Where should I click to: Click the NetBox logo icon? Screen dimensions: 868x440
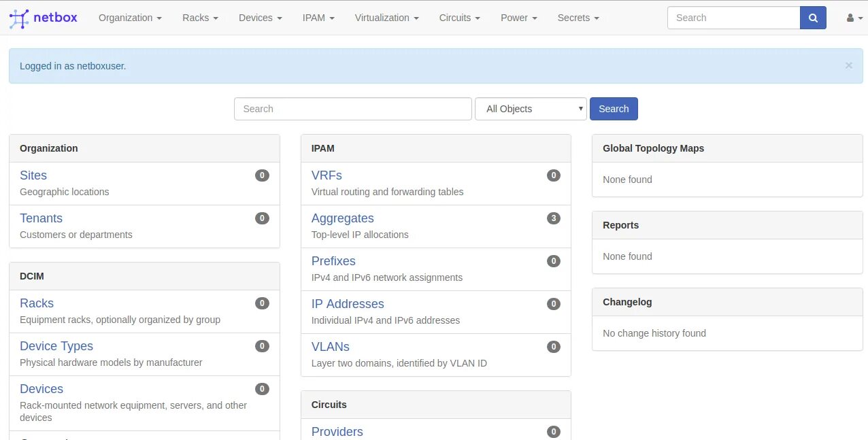click(18, 18)
